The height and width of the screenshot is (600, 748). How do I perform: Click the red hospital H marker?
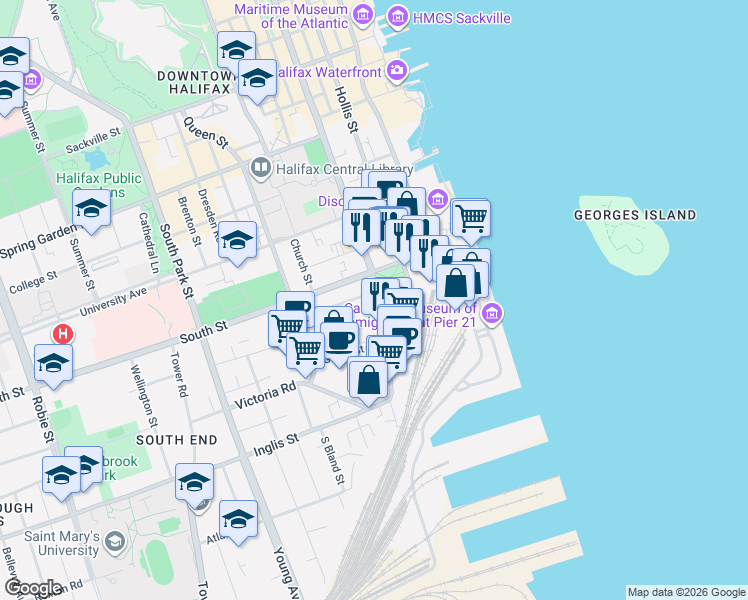click(x=63, y=333)
